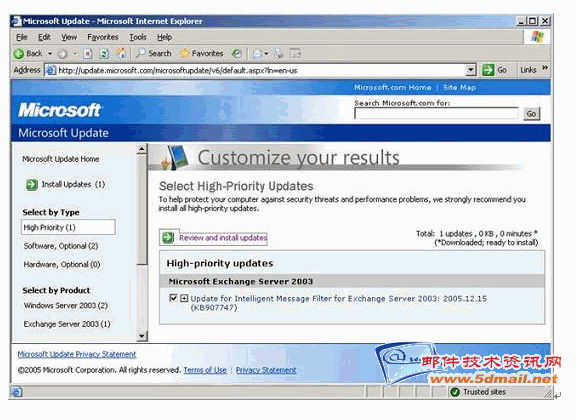The height and width of the screenshot is (420, 576).
Task: Open the Intelligent Message Filter update link
Action: pyautogui.click(x=338, y=303)
